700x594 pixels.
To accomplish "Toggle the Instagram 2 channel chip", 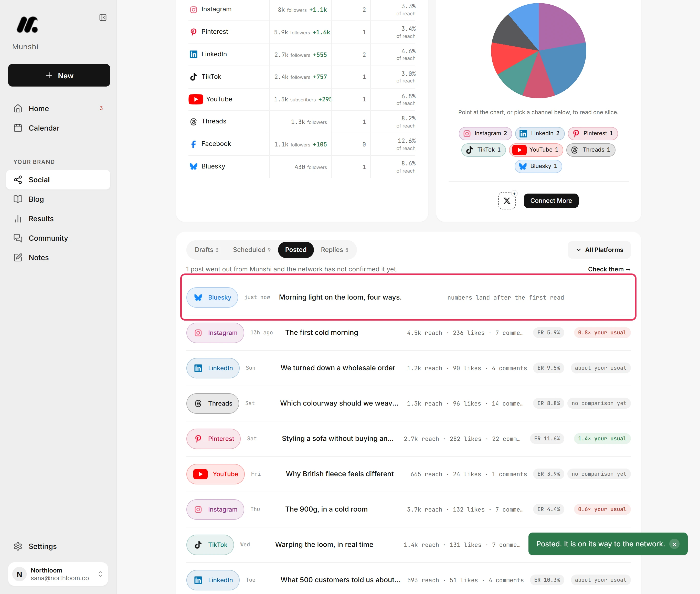I will tap(485, 133).
